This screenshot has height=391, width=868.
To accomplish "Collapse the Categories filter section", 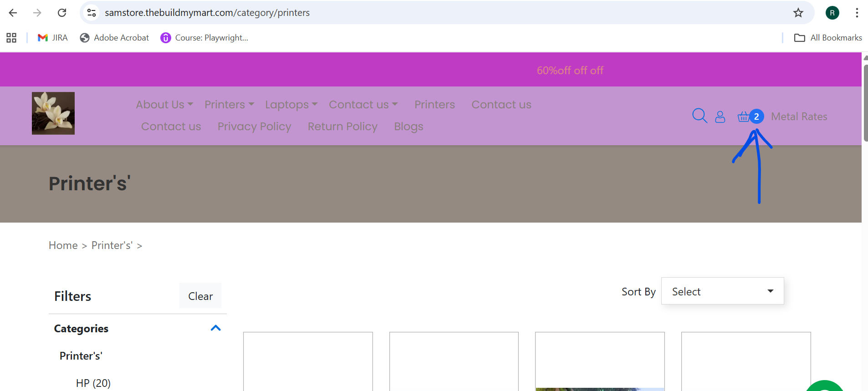I will (216, 328).
